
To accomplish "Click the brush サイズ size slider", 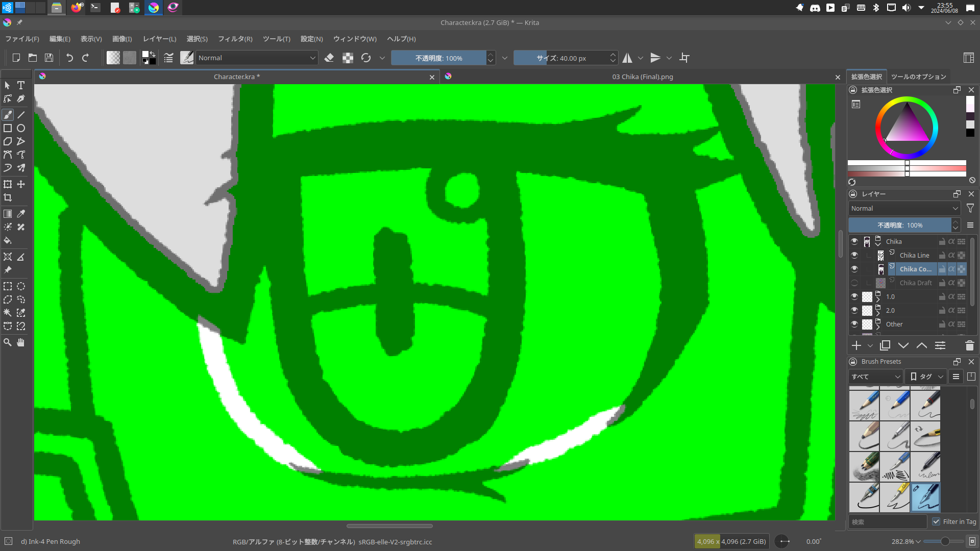I will click(561, 58).
